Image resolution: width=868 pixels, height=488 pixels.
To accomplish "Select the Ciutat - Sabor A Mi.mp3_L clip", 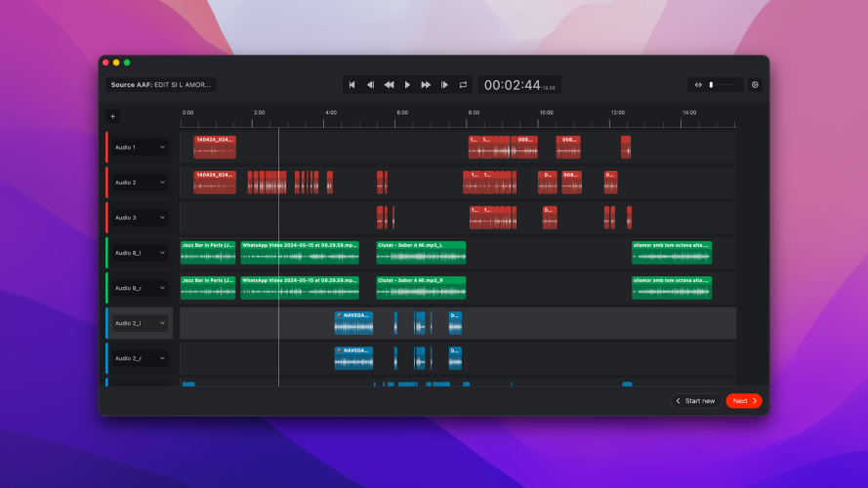I will coord(421,252).
